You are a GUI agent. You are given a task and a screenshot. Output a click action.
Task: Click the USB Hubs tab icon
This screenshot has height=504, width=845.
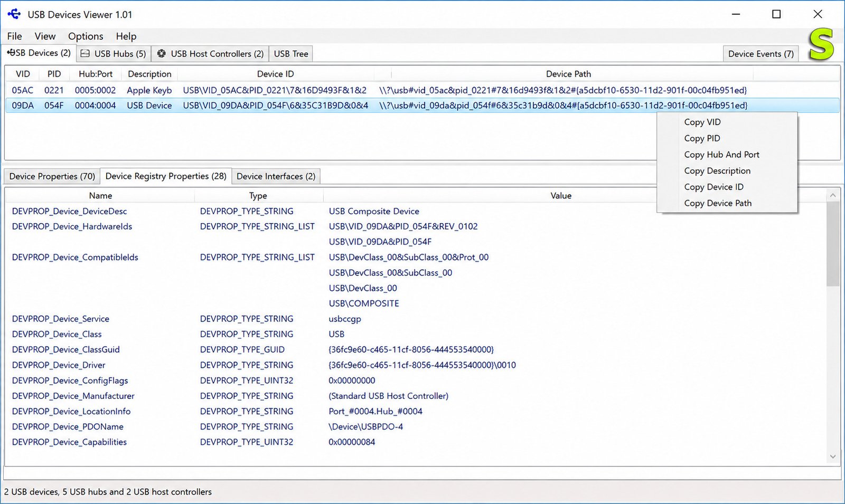[x=85, y=53]
